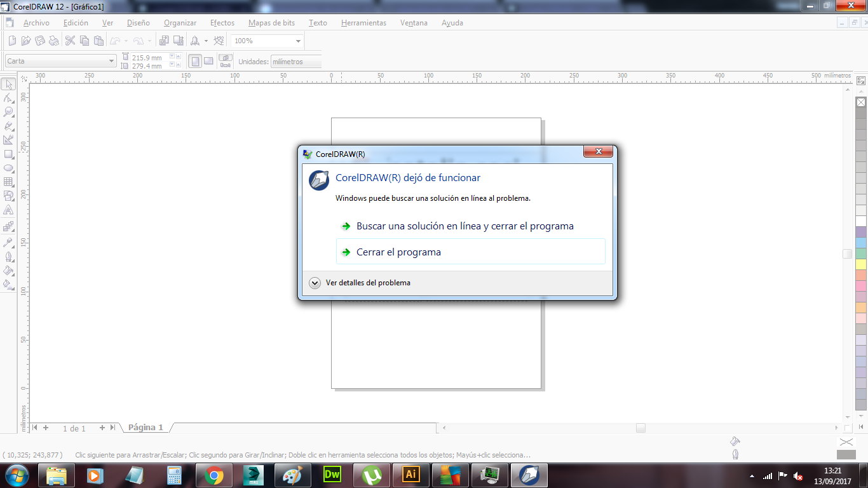Click the Cut scissors icon
Viewport: 868px width, 488px height.
(71, 41)
